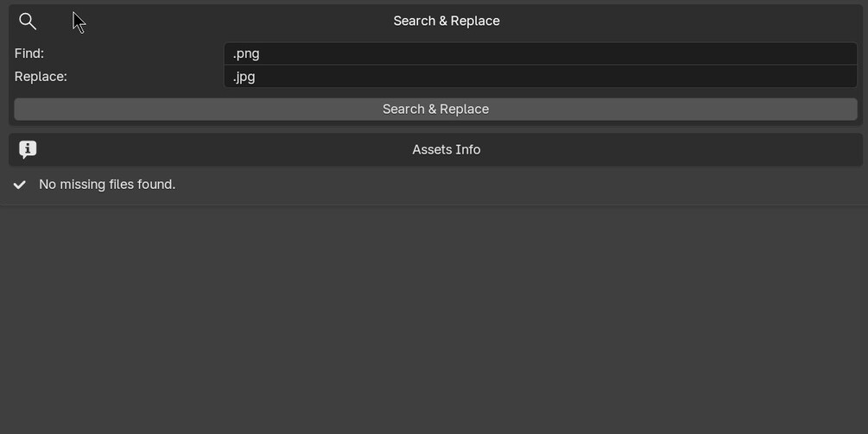Focus the Find input field

click(x=541, y=53)
